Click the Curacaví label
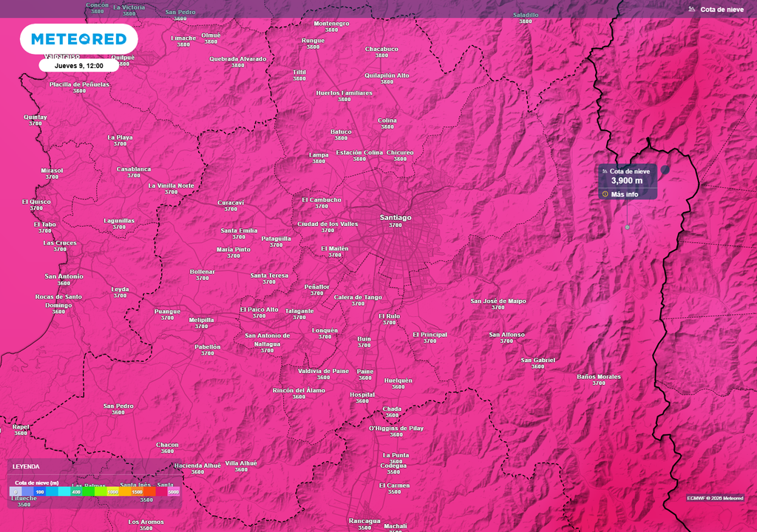The image size is (757, 532). tap(231, 202)
